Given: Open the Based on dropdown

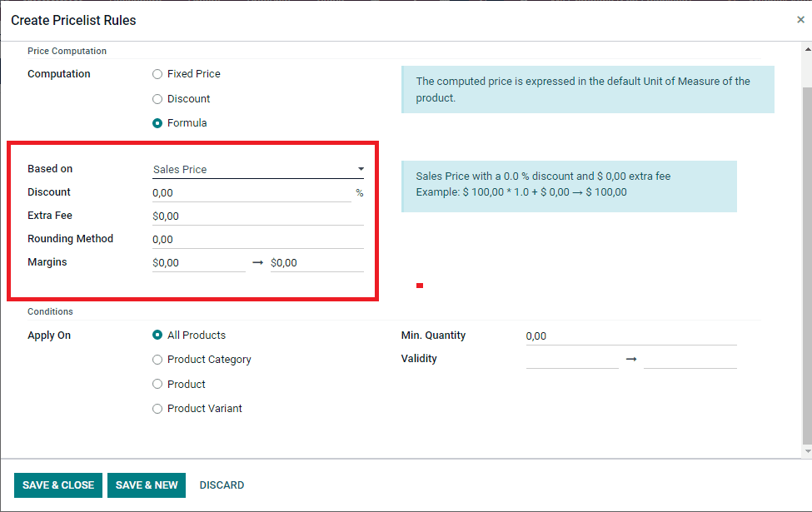Looking at the screenshot, I should coord(360,168).
